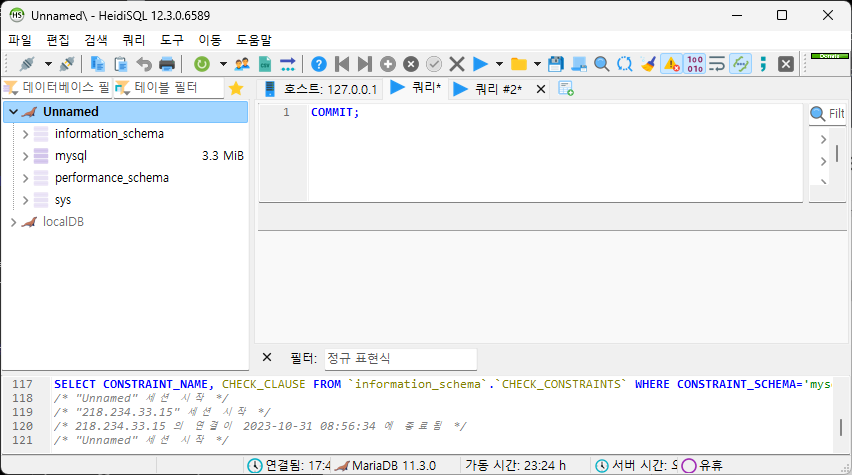The width and height of the screenshot is (852, 475).
Task: Click the green refresh icon
Action: [x=202, y=64]
